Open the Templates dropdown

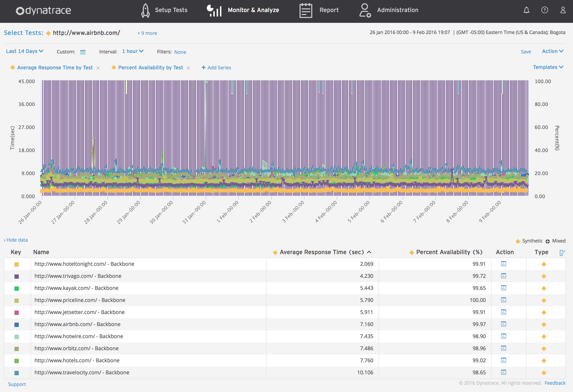coord(548,67)
